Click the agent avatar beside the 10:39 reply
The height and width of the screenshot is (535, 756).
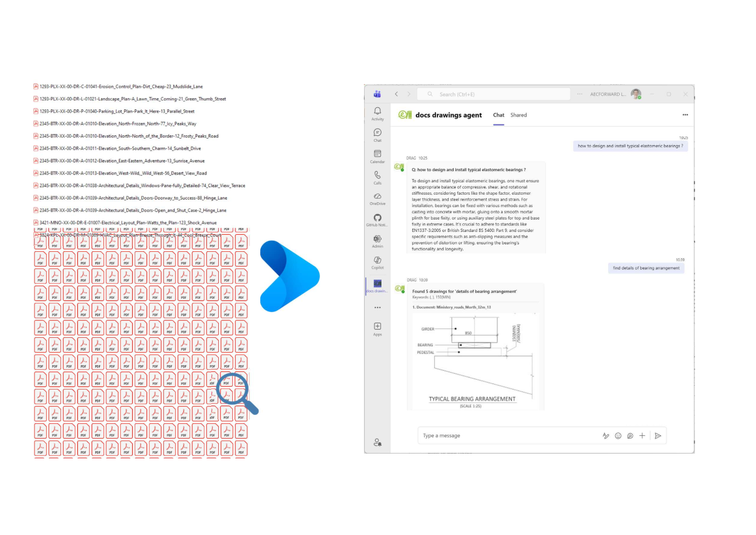tap(399, 289)
